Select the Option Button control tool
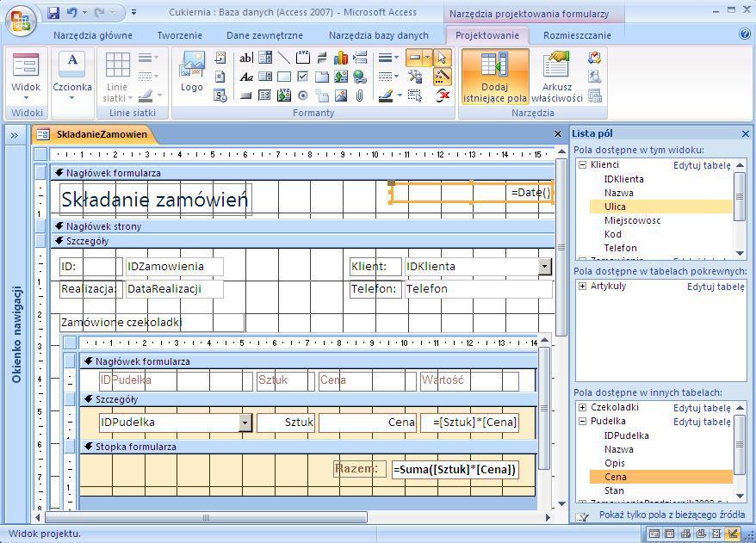 pos(303,96)
